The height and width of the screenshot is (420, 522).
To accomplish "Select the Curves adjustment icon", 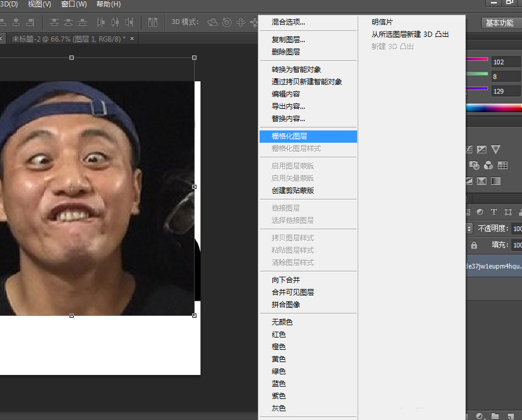I will pyautogui.click(x=469, y=149).
